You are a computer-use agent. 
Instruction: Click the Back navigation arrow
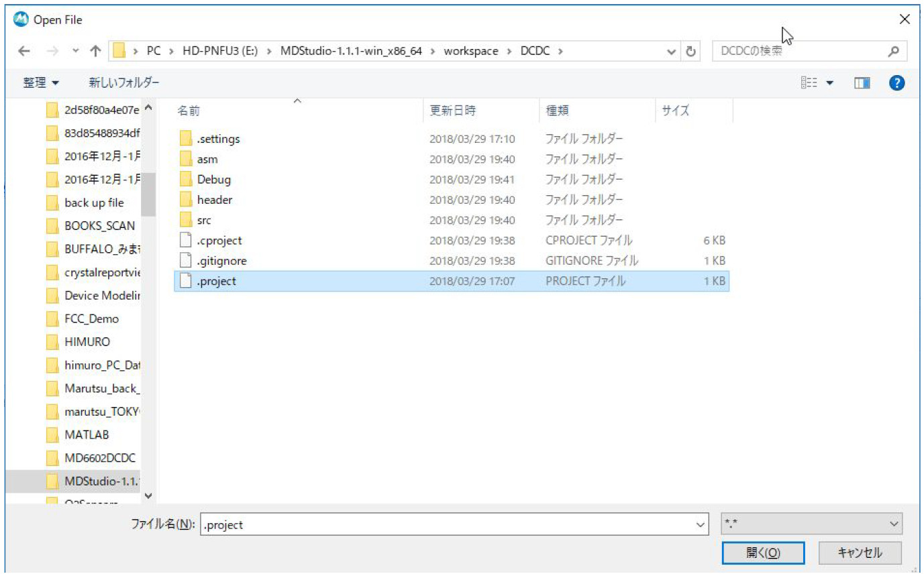24,51
